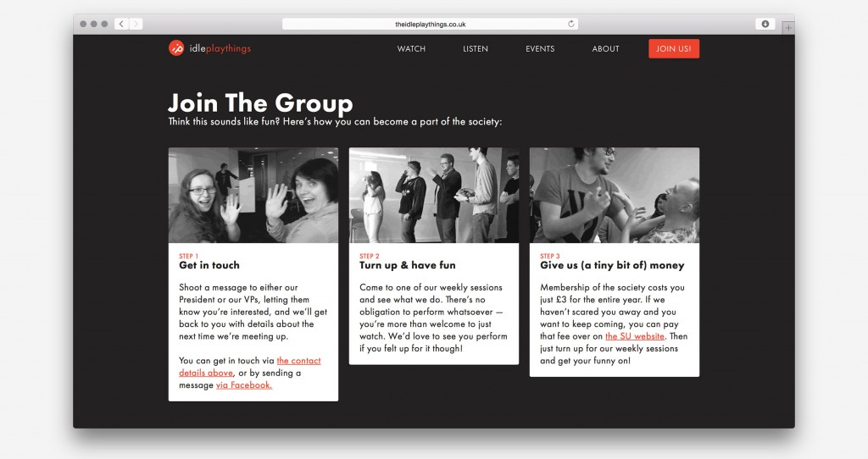
Task: Open the ABOUT page
Action: (x=605, y=48)
